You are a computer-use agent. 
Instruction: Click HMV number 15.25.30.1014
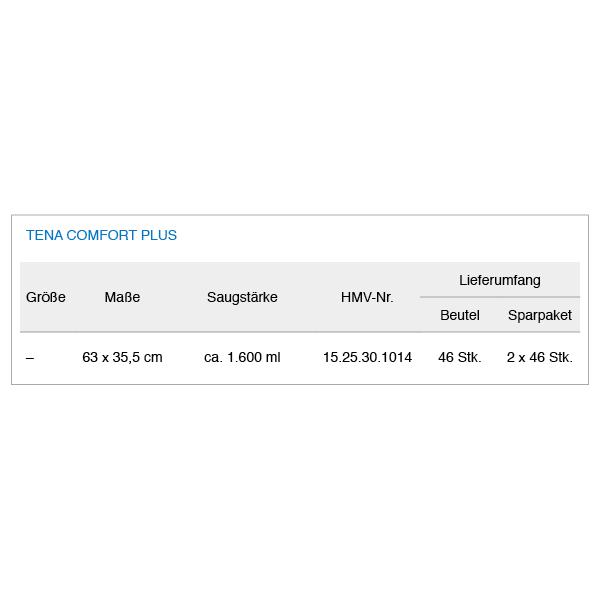367,357
